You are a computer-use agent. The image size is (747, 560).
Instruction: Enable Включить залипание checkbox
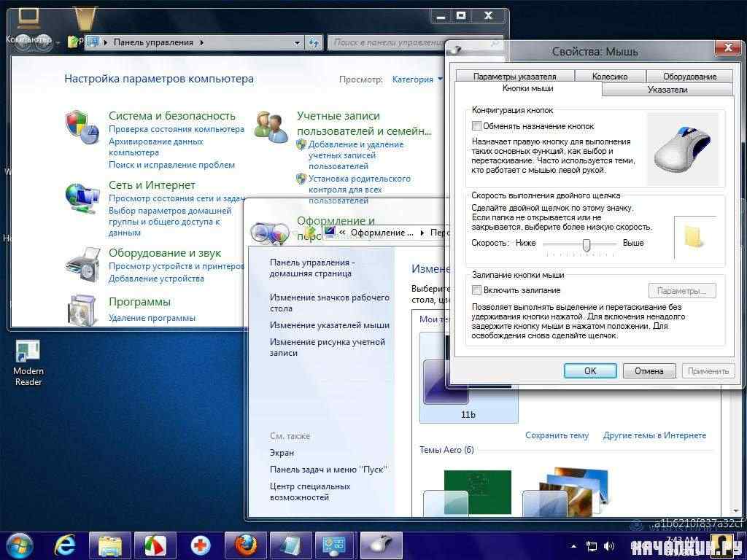pos(476,290)
